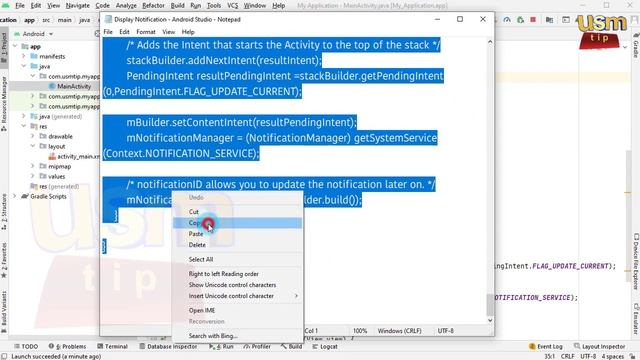Open the Event Log panel
The image size is (640, 360).
coord(545,347)
